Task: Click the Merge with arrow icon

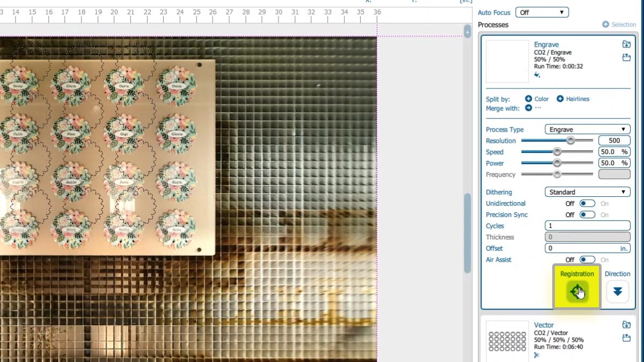Action: [x=529, y=108]
